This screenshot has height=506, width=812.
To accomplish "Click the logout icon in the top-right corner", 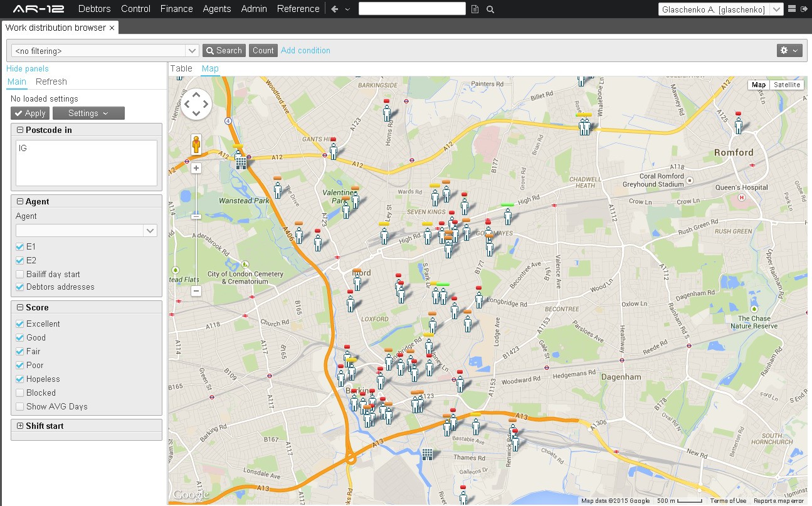I will click(803, 9).
